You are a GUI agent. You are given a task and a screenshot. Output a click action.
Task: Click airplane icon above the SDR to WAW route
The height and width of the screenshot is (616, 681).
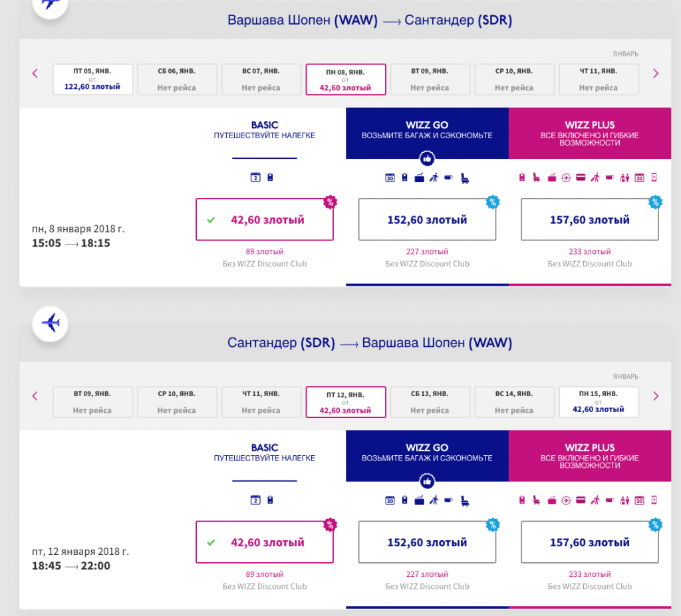(51, 324)
